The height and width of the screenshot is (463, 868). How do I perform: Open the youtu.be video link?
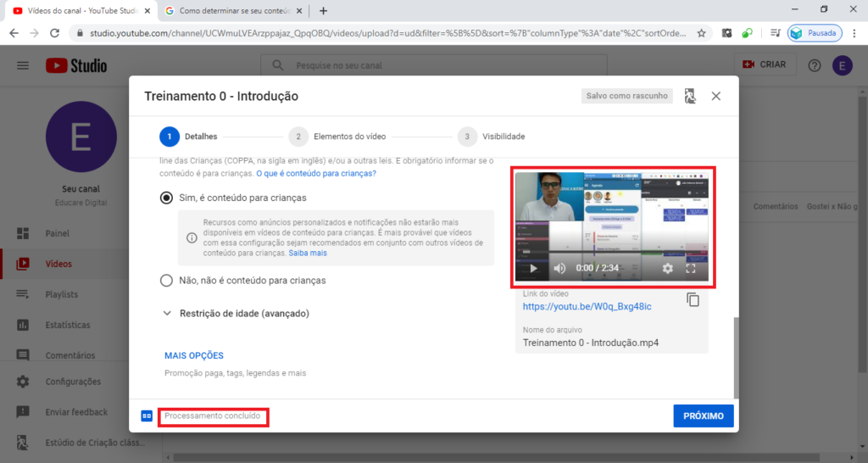click(x=587, y=306)
